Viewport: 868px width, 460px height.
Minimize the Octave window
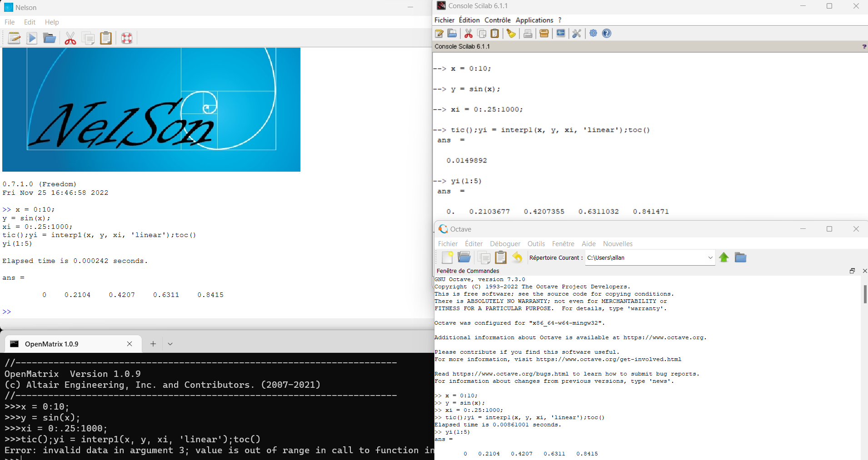(x=803, y=229)
